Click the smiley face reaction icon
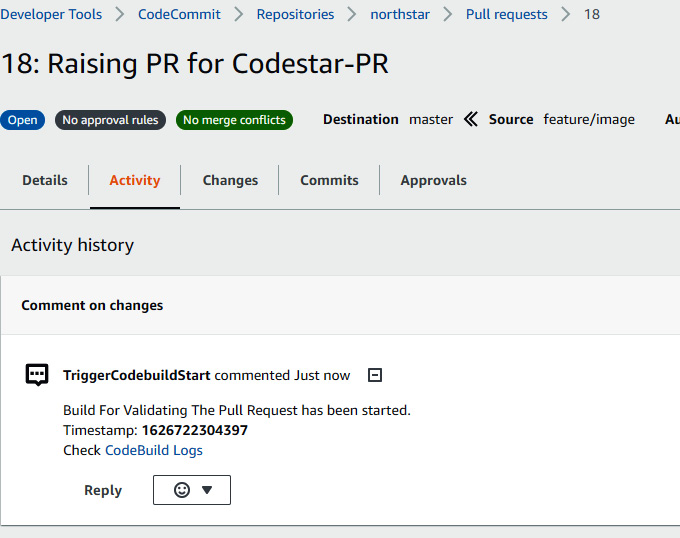This screenshot has height=538, width=680. click(x=182, y=490)
